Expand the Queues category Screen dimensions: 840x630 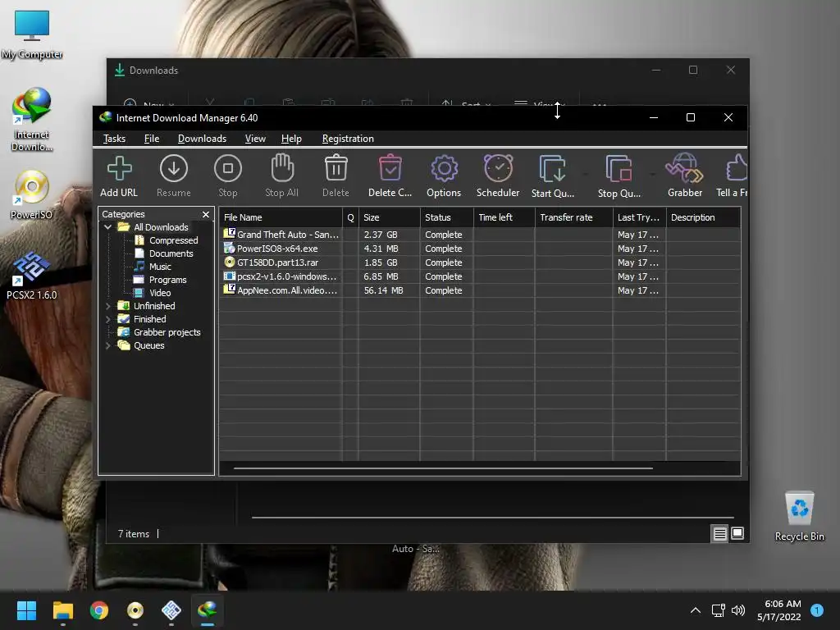point(108,345)
